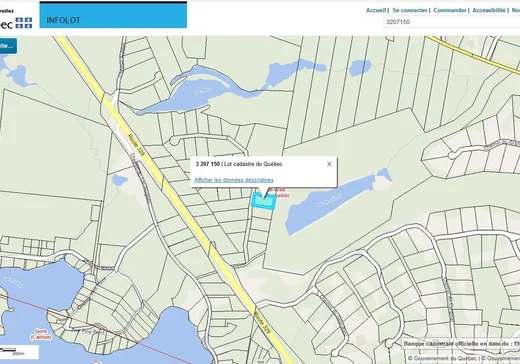The width and height of the screenshot is (520, 364).
Task: Go to Accueil page
Action: click(x=376, y=10)
